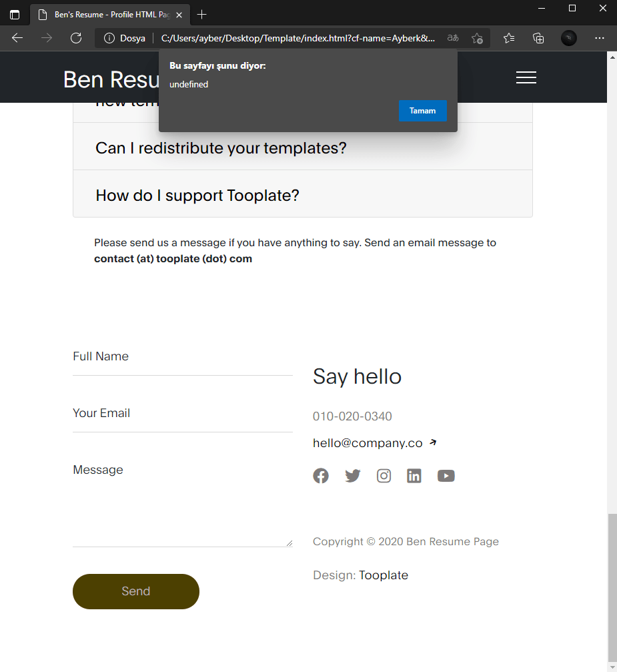Click the Ben Resume site title
Image resolution: width=617 pixels, height=672 pixels.
(111, 79)
